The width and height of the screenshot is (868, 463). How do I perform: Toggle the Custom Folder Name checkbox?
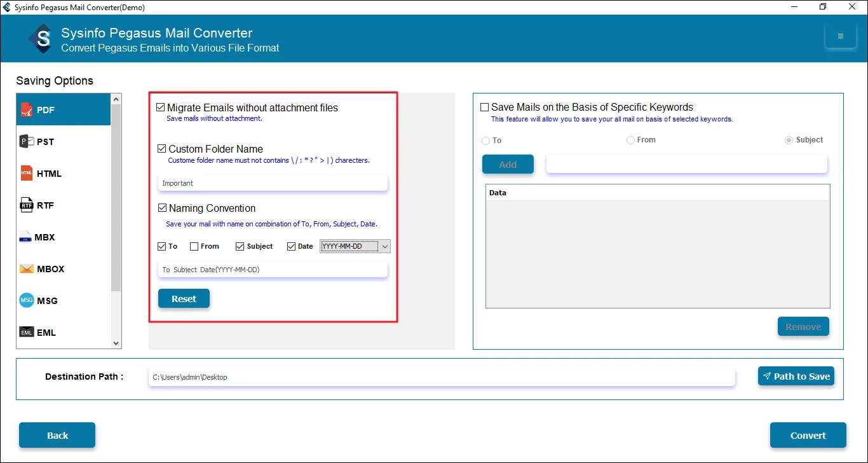coord(162,149)
